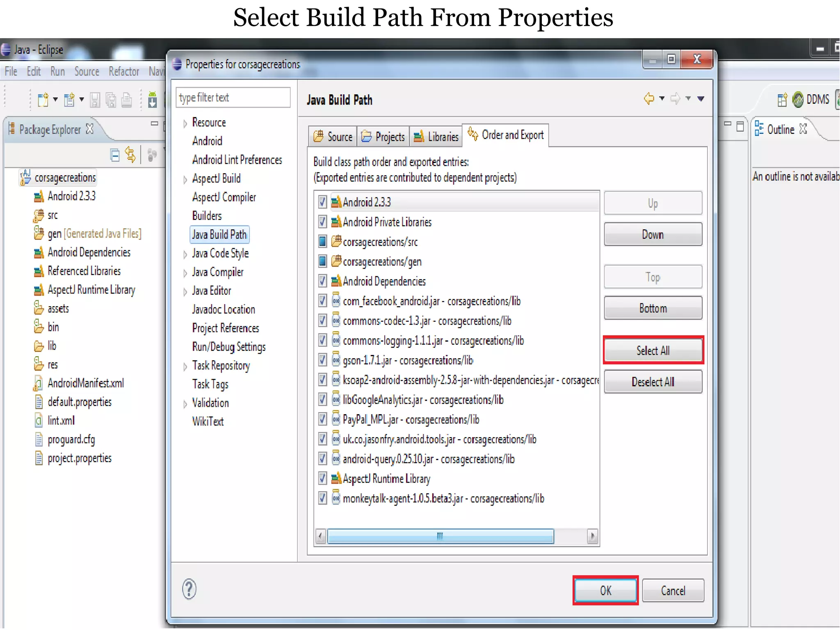
Task: Click the left scroll arrow of build path list
Action: [x=321, y=536]
